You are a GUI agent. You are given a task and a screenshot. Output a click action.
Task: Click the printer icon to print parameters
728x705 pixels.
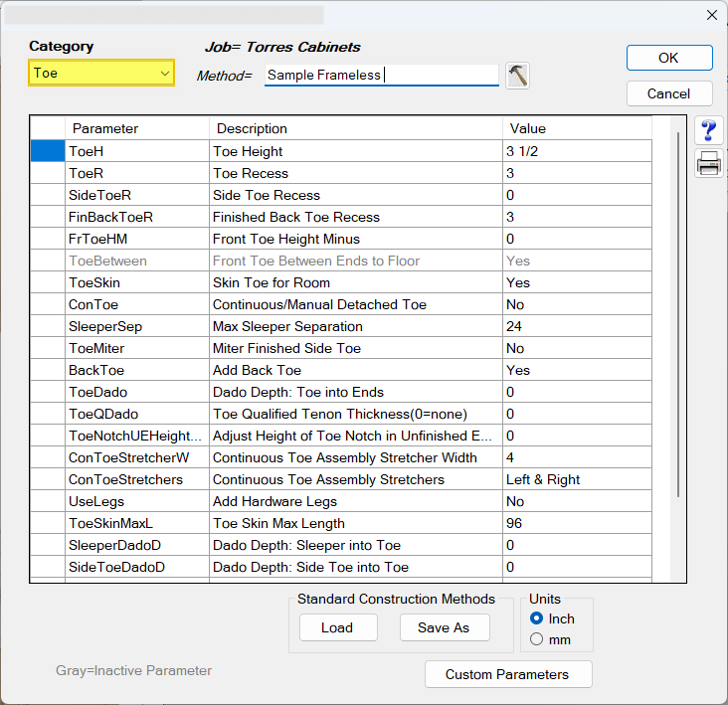click(x=709, y=165)
